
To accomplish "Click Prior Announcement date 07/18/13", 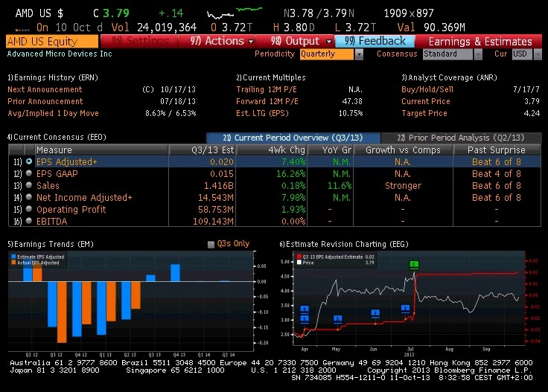I will pos(178,101).
